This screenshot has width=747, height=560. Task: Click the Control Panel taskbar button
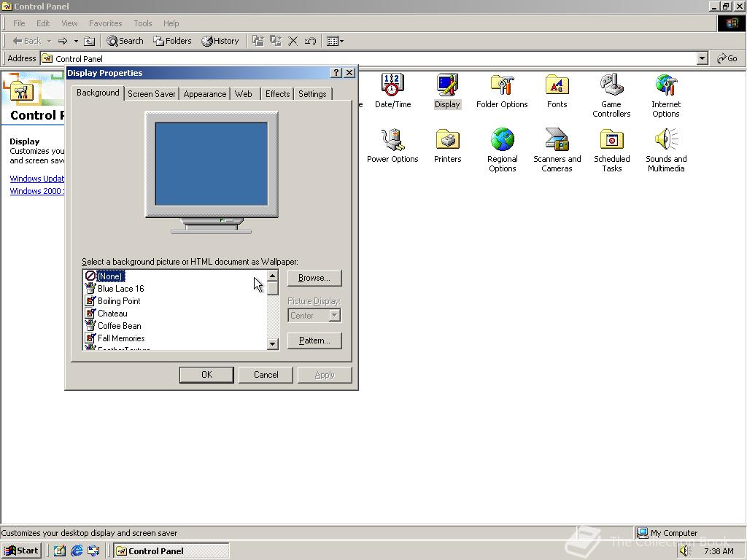coord(171,551)
